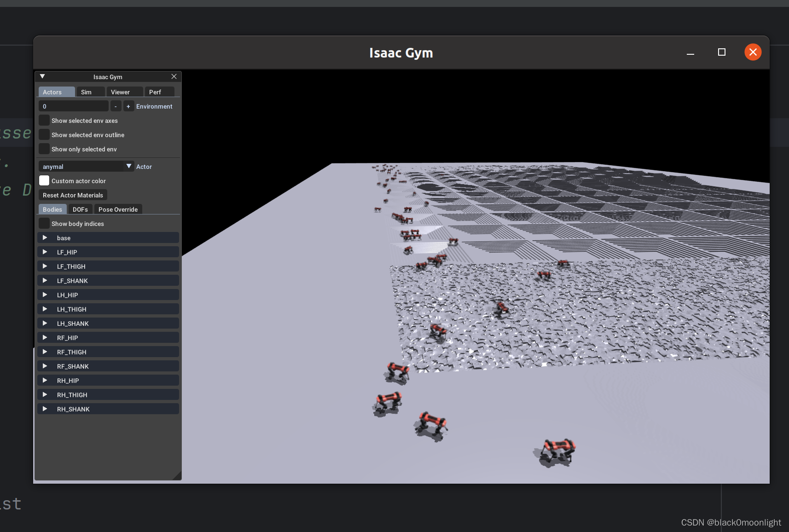The height and width of the screenshot is (532, 789).
Task: Expand the RF_THIGH body row
Action: pyautogui.click(x=108, y=352)
